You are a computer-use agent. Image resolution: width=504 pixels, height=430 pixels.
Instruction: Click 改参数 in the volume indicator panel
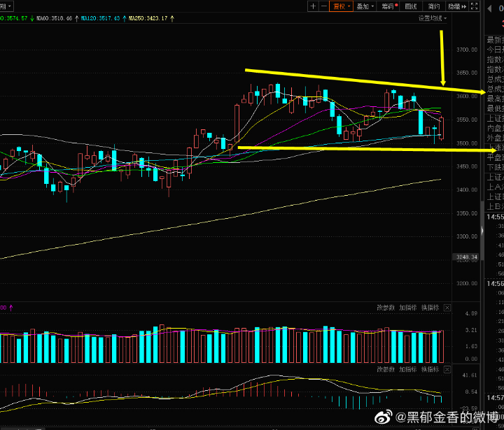(x=386, y=308)
